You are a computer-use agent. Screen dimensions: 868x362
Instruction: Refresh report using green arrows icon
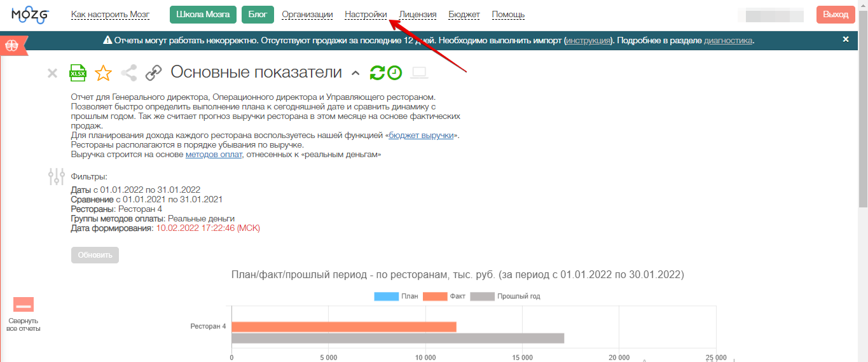click(377, 73)
